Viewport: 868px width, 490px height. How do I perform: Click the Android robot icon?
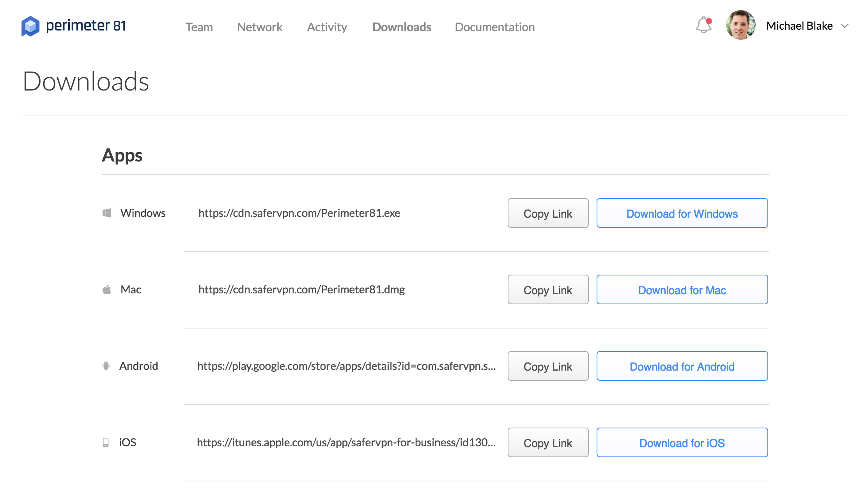tap(106, 366)
